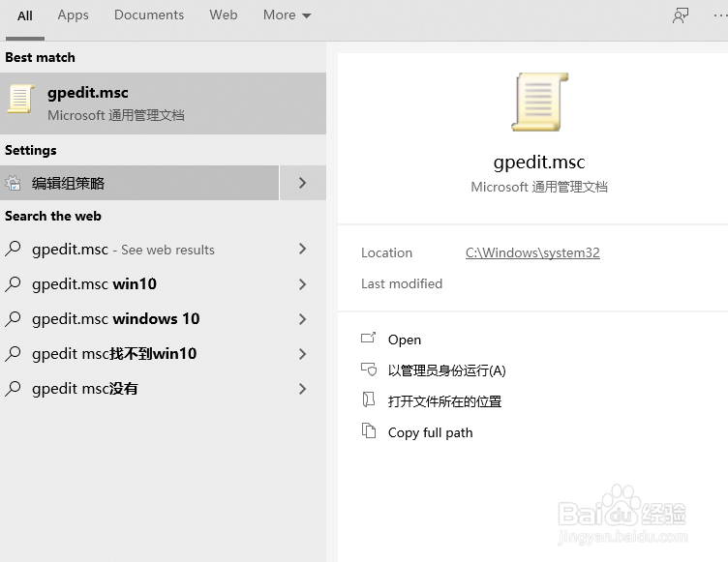Run as administrator 以管理员身份运行(A)
The width and height of the screenshot is (728, 562).
point(446,370)
